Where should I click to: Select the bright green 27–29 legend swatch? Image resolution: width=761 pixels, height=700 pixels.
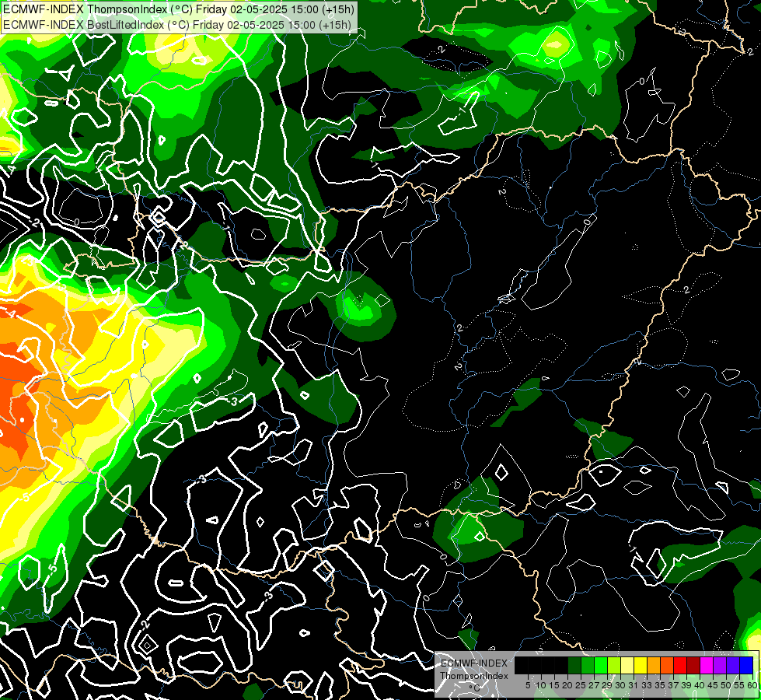coord(601,665)
